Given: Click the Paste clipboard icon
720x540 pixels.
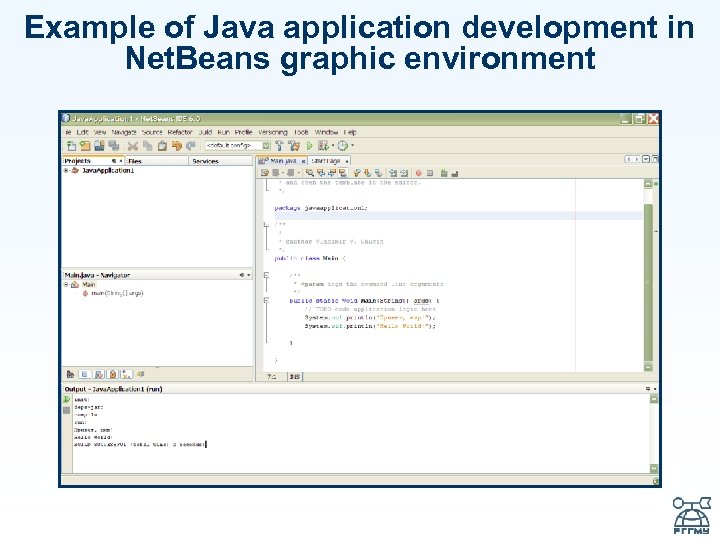Looking at the screenshot, I should (x=162, y=146).
